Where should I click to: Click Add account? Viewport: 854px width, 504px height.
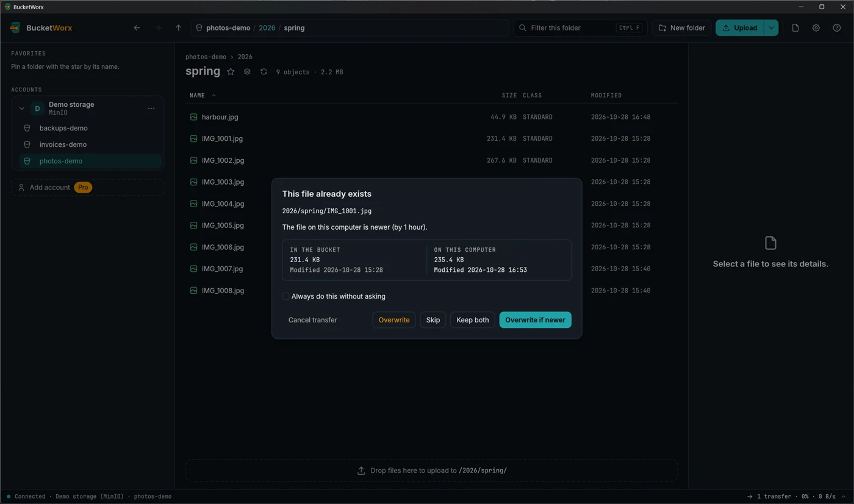[x=88, y=187]
